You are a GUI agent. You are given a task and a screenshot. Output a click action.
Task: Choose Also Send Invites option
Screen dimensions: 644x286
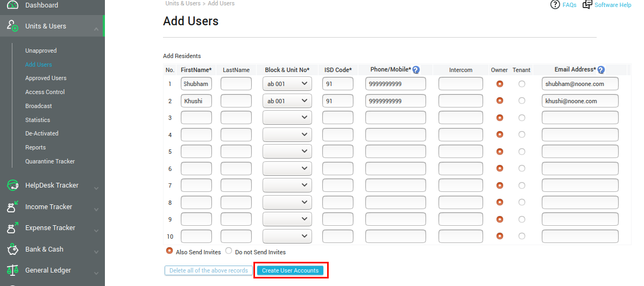click(169, 251)
